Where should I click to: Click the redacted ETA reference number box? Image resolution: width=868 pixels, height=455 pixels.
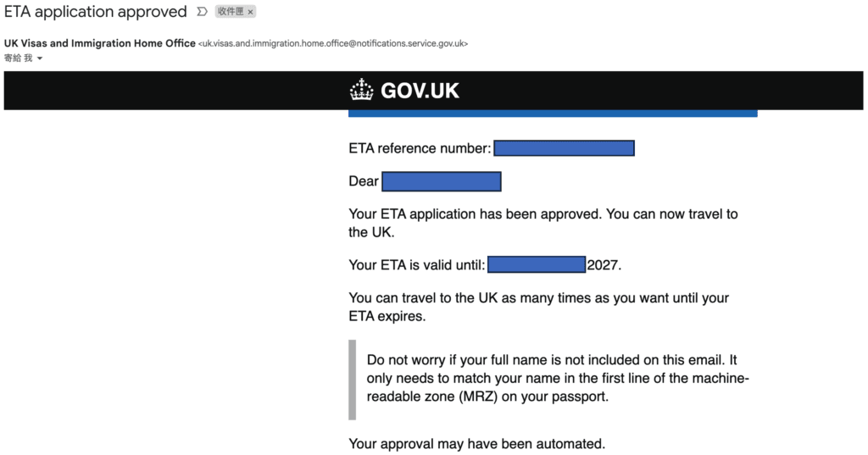(564, 148)
